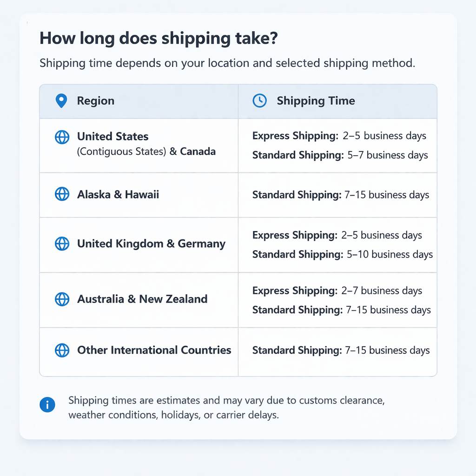Image resolution: width=476 pixels, height=476 pixels.
Task: Select the Shipping Time column header
Action: (x=316, y=101)
